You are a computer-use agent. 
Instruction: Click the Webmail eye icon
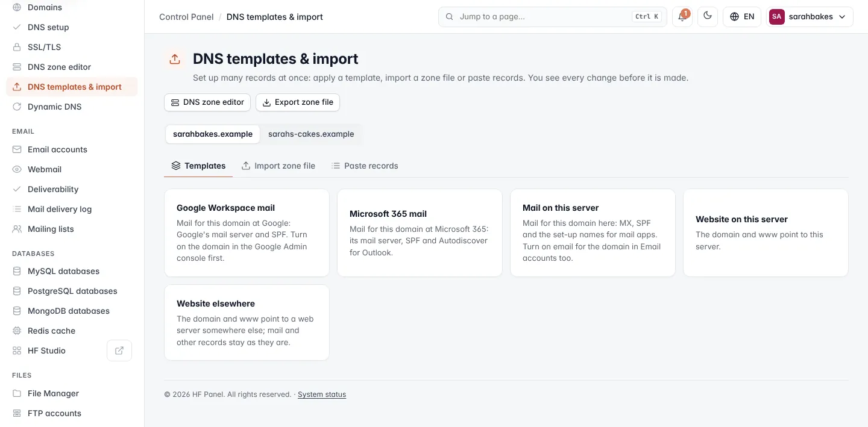17,169
